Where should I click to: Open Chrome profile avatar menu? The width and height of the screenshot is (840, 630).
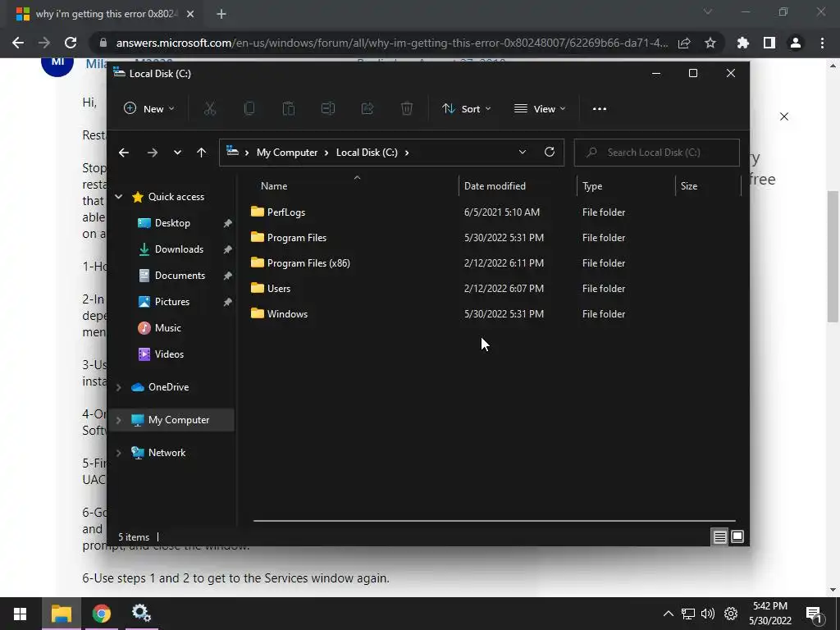pos(796,43)
